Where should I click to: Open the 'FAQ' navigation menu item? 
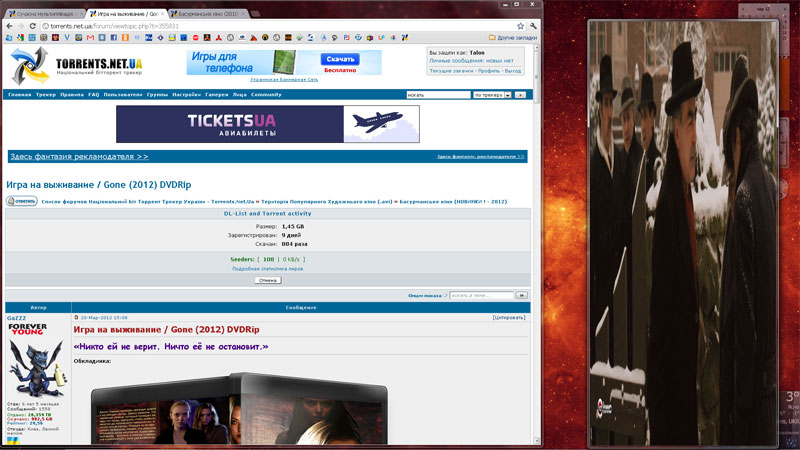(93, 94)
